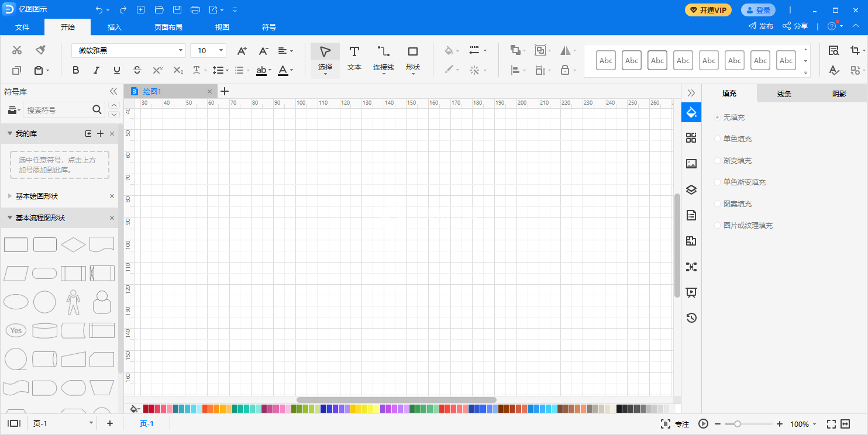Select the Text tool in the ribbon
The height and width of the screenshot is (435, 868).
[354, 58]
